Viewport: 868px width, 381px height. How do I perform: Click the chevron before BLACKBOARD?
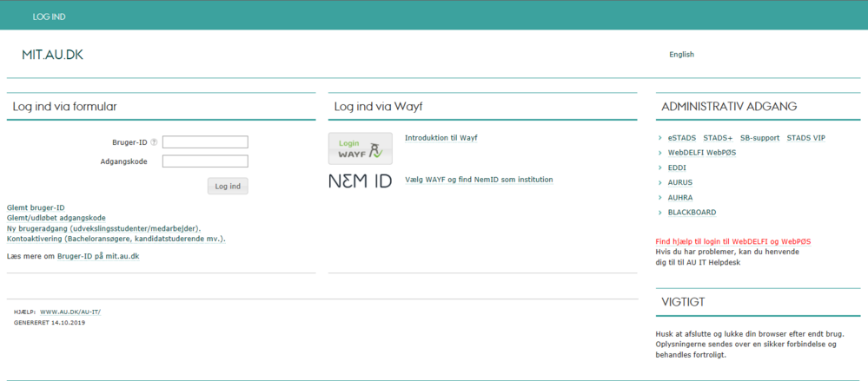tap(660, 213)
